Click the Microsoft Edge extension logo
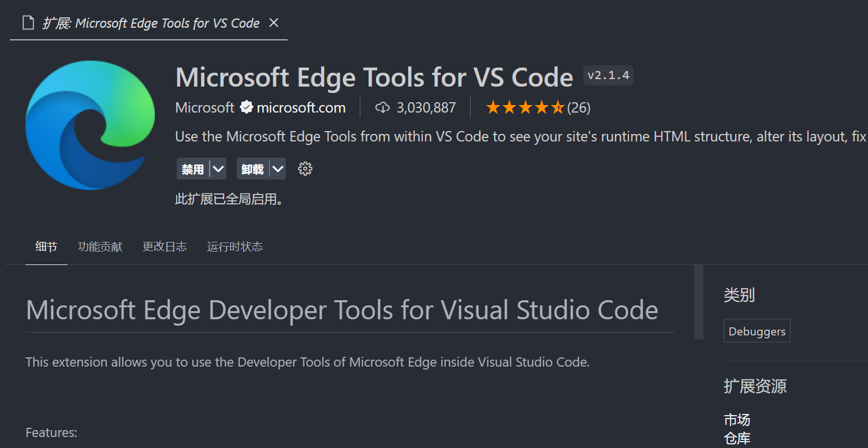The height and width of the screenshot is (448, 868). [x=90, y=125]
